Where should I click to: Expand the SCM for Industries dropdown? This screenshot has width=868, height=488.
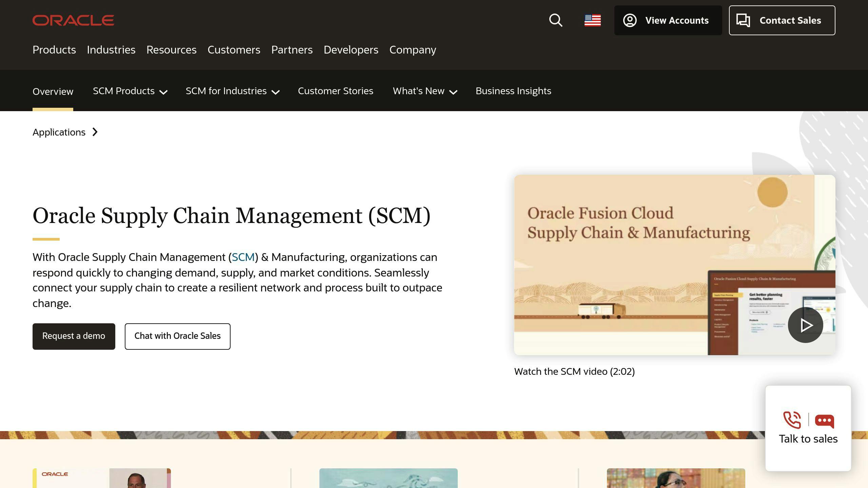tap(232, 91)
